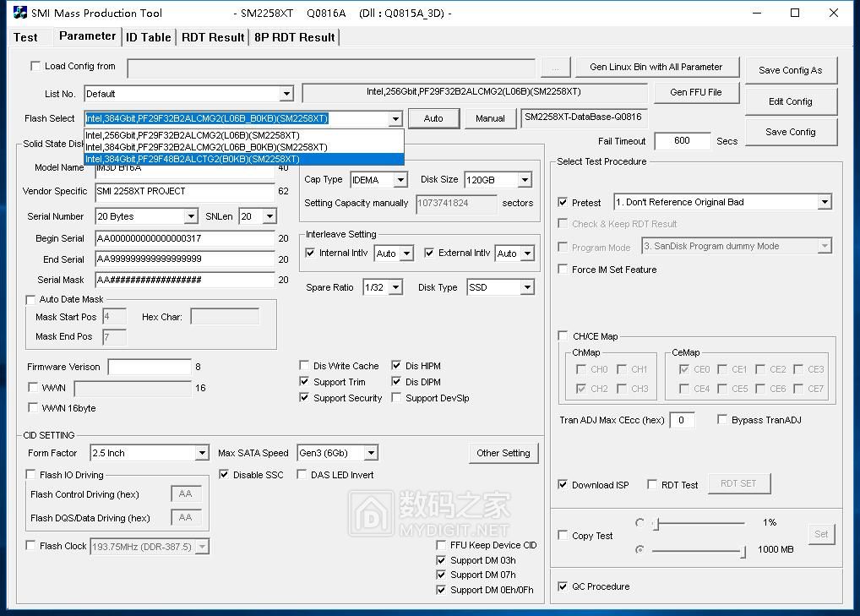Viewport: 860px width, 616px height.
Task: Open the Spare Ratio dropdown
Action: [396, 287]
